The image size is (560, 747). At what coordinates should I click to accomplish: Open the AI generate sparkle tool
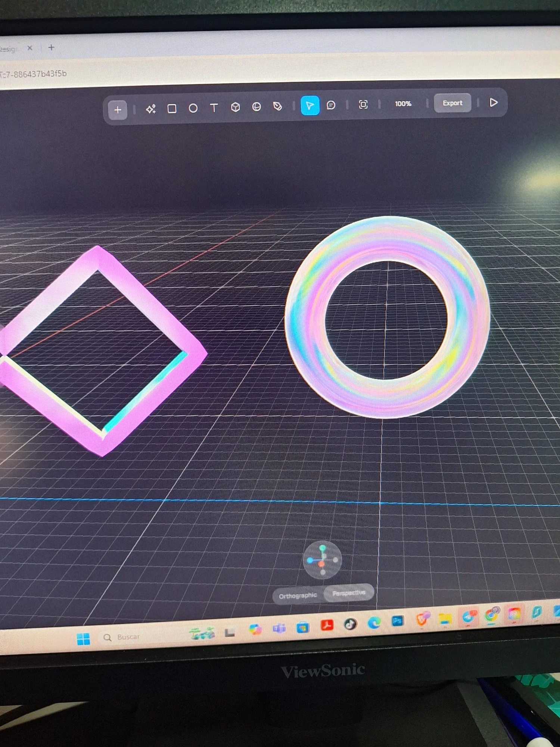point(151,109)
